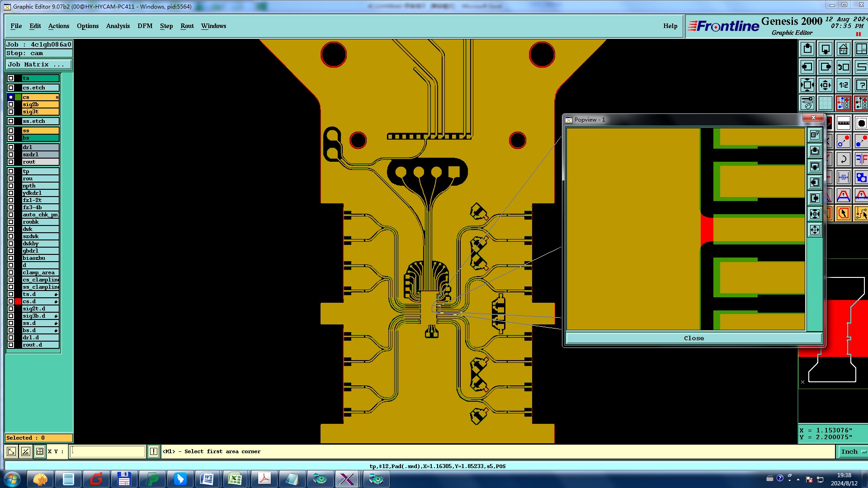Image resolution: width=868 pixels, height=488 pixels.
Task: Click the red cs.d layer color swatch
Action: pos(18,301)
